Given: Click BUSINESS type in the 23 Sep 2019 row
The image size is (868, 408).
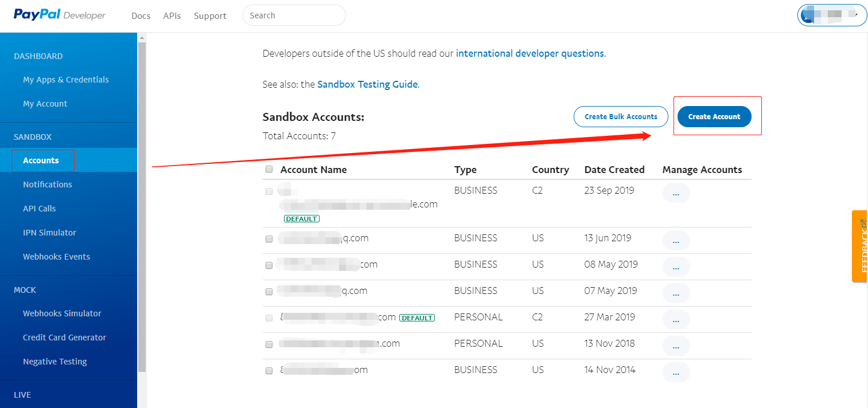Looking at the screenshot, I should coord(476,190).
